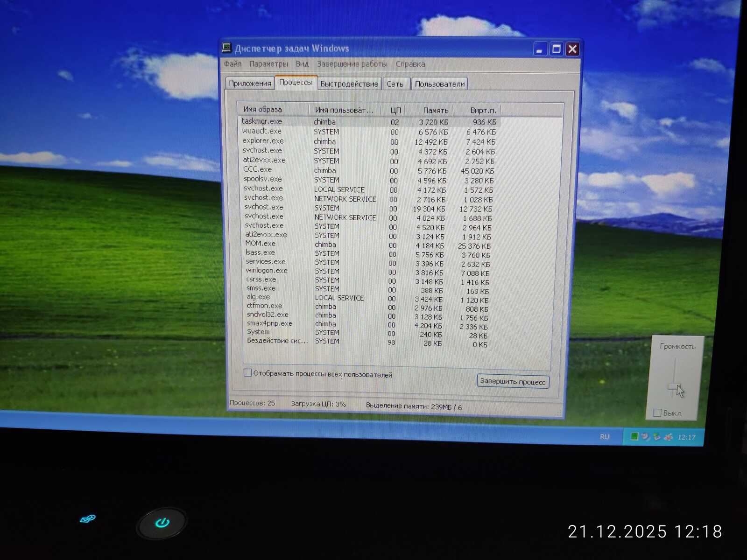Image resolution: width=747 pixels, height=560 pixels.
Task: Switch to the Приложения tab
Action: tap(250, 84)
